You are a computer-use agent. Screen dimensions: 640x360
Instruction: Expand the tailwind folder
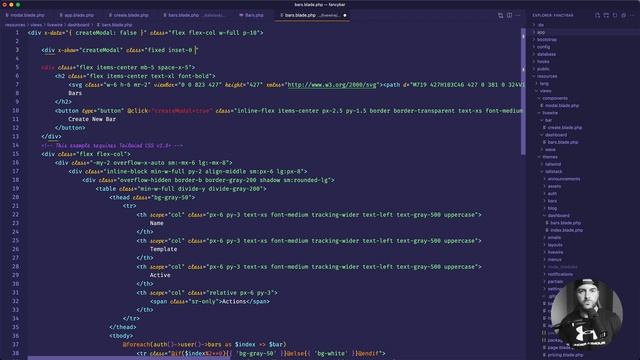tap(553, 164)
